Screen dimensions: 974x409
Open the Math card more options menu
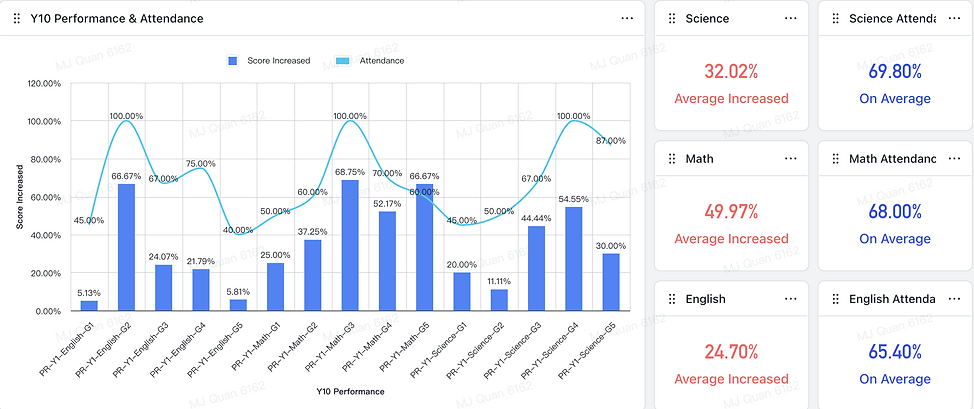click(790, 159)
